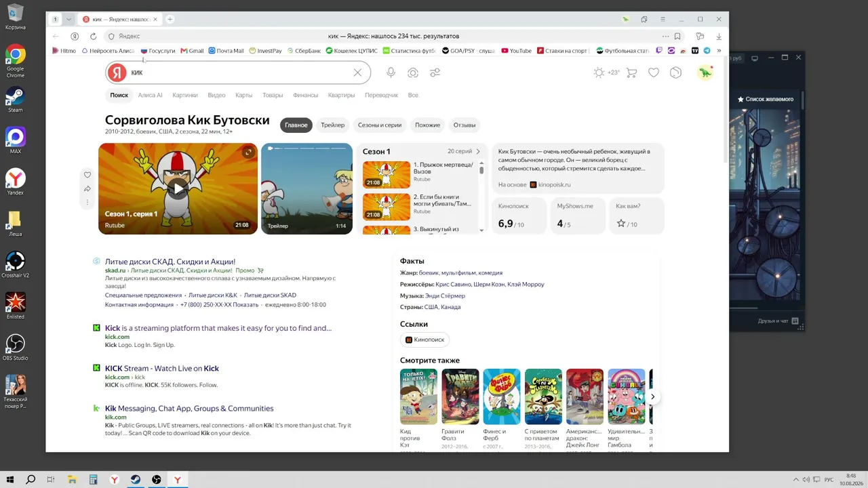Open Steam from the taskbar
The width and height of the screenshot is (868, 488).
(136, 480)
